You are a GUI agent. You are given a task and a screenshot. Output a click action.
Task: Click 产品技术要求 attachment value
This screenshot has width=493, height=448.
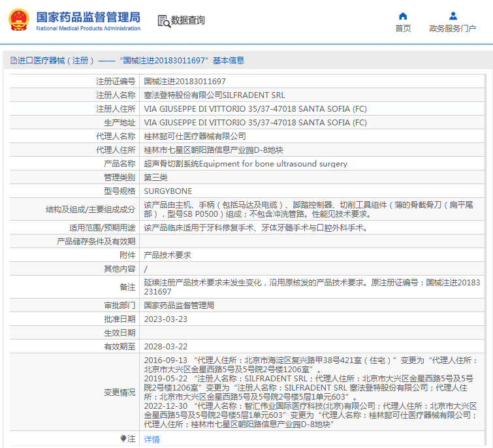pos(168,255)
